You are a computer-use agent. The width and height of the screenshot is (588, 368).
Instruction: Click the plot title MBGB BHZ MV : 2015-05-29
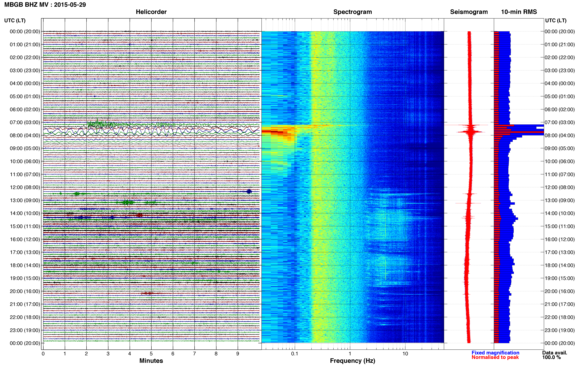(x=45, y=5)
